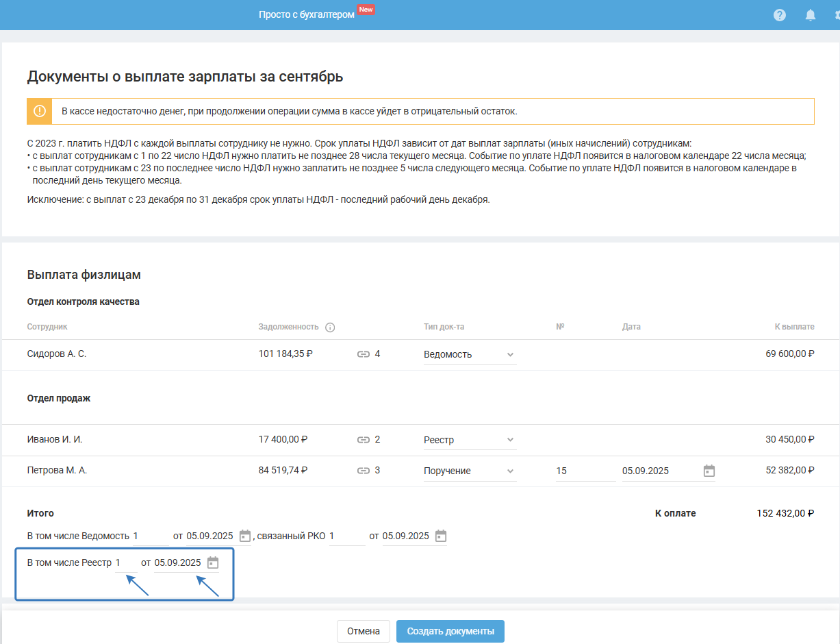Click the link icon in Петрова М. А. row
This screenshot has height=644, width=840.
click(364, 471)
